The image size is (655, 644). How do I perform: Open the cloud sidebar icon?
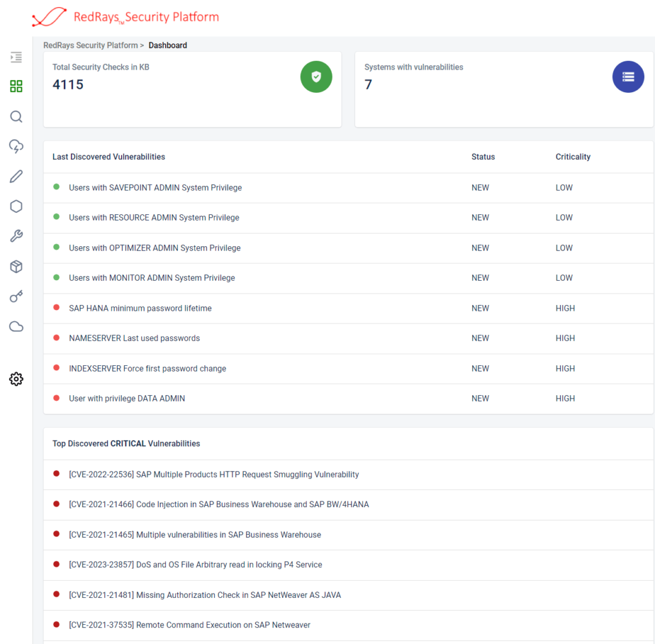(x=16, y=327)
